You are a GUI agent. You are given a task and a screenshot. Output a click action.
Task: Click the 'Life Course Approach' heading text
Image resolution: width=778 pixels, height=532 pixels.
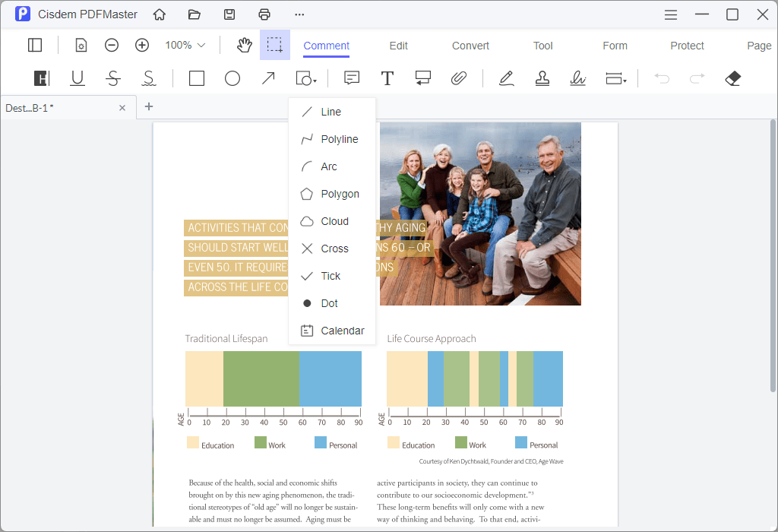click(x=432, y=338)
